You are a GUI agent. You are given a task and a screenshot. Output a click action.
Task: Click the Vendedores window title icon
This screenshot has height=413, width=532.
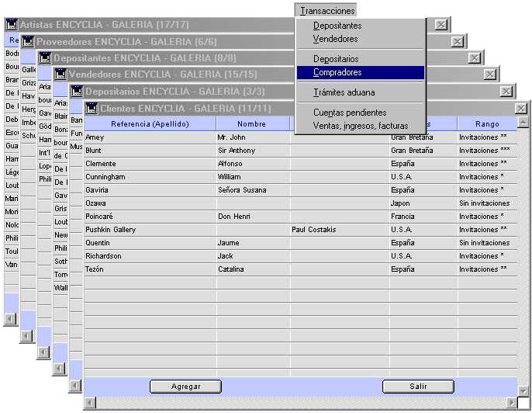60,74
